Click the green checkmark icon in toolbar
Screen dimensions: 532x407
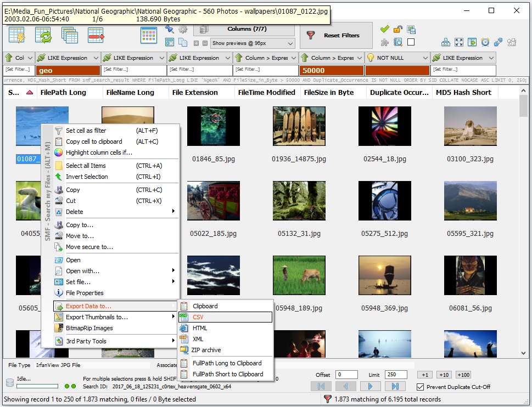[384, 29]
